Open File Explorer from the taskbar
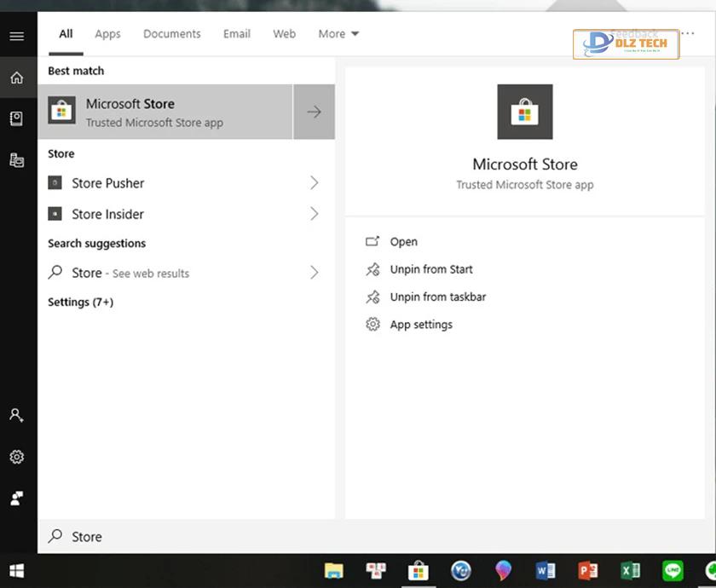This screenshot has height=588, width=716. [x=334, y=571]
